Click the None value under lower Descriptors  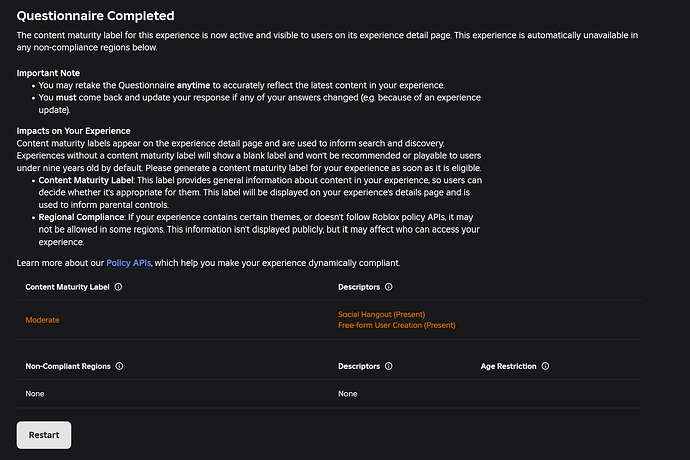[x=348, y=394]
